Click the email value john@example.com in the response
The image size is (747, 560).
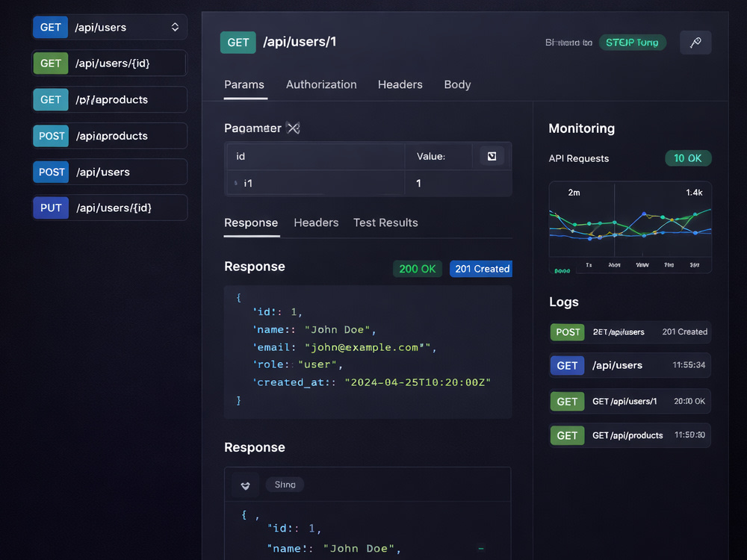368,348
